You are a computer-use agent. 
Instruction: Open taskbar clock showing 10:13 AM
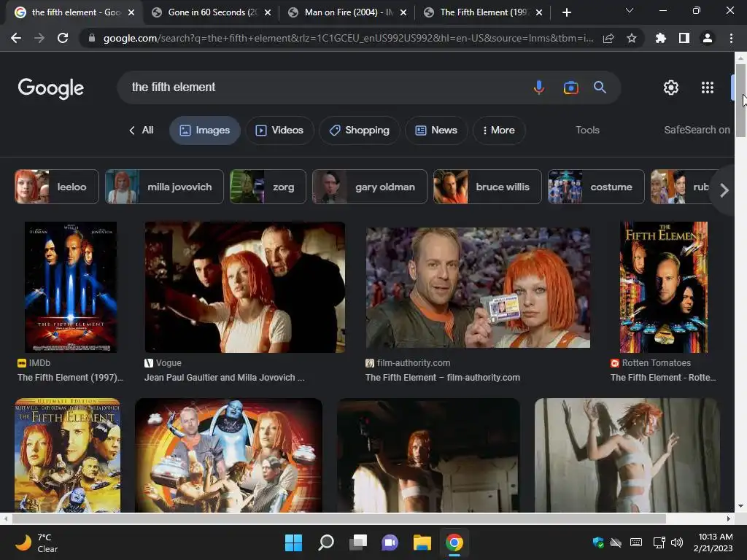[x=713, y=542]
